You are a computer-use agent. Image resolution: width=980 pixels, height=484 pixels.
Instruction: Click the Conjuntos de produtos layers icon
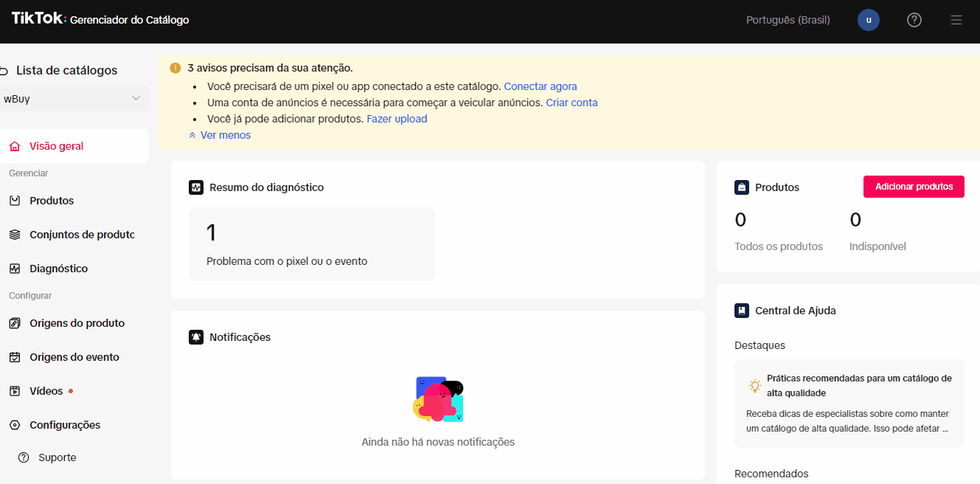[x=15, y=235]
